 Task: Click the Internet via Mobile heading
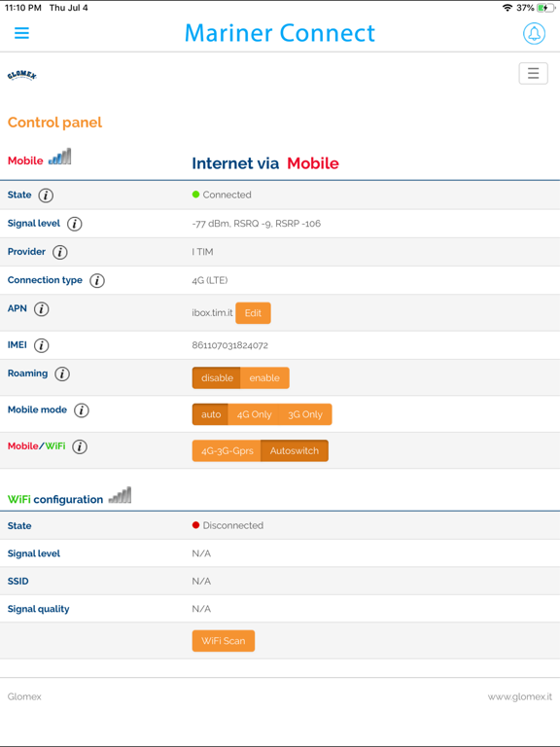(265, 163)
